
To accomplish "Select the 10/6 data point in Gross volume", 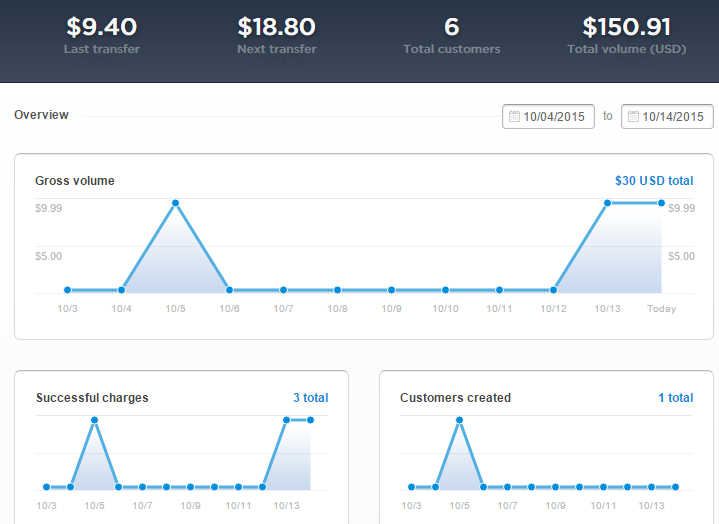I will click(229, 290).
